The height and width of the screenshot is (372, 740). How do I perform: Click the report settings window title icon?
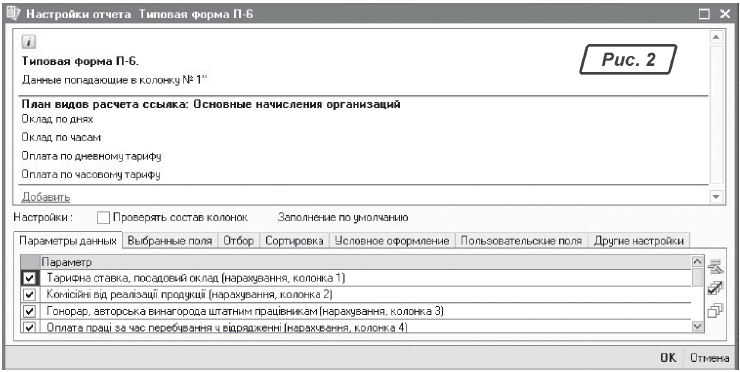coord(13,14)
